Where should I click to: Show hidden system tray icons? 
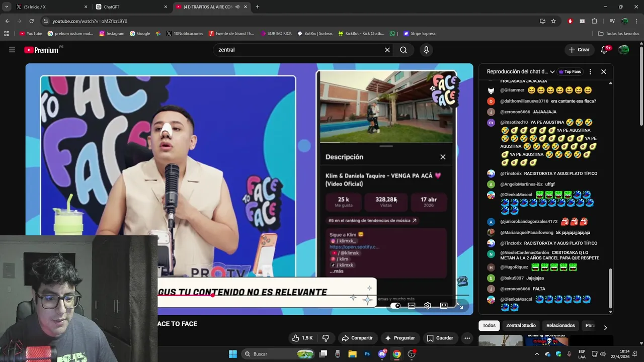537,354
